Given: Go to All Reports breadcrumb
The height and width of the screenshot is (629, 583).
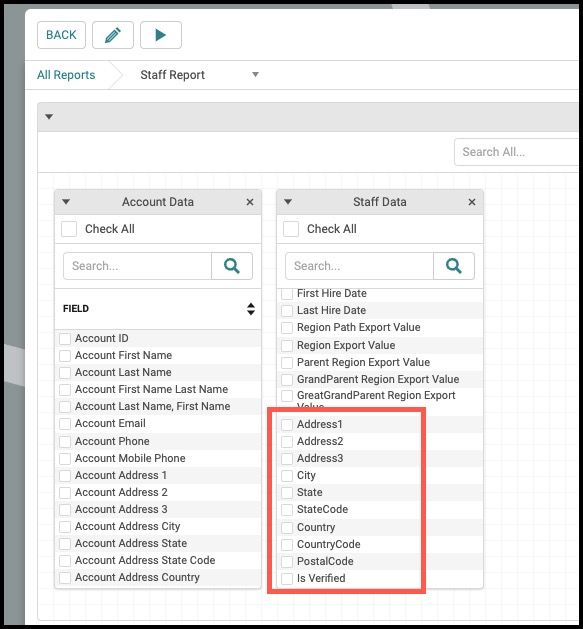Looking at the screenshot, I should coord(66,75).
